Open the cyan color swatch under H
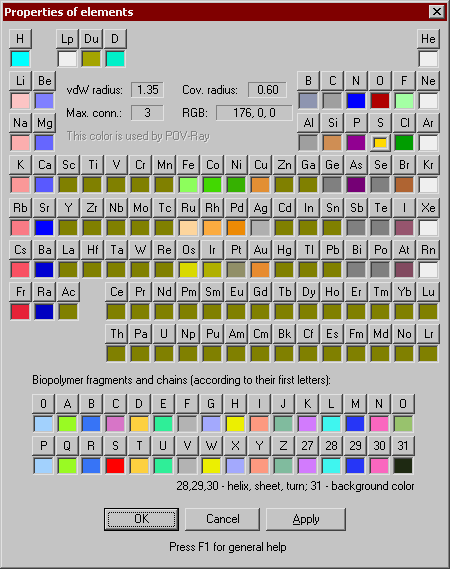This screenshot has width=450, height=569. [x=20, y=59]
